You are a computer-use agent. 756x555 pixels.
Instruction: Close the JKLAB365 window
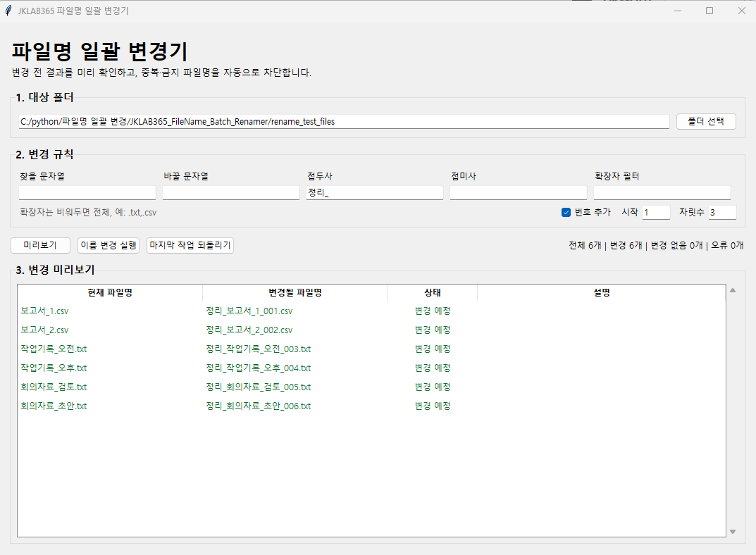[741, 11]
